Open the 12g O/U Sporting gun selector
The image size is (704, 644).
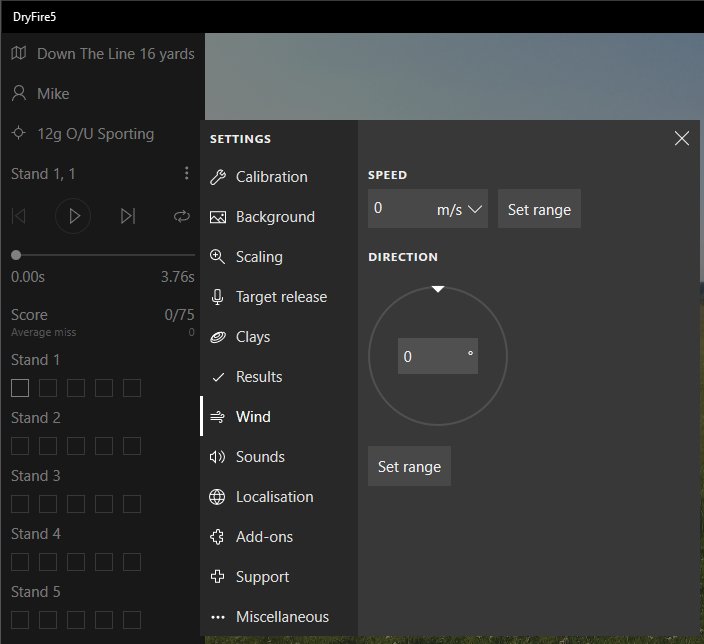(x=95, y=134)
